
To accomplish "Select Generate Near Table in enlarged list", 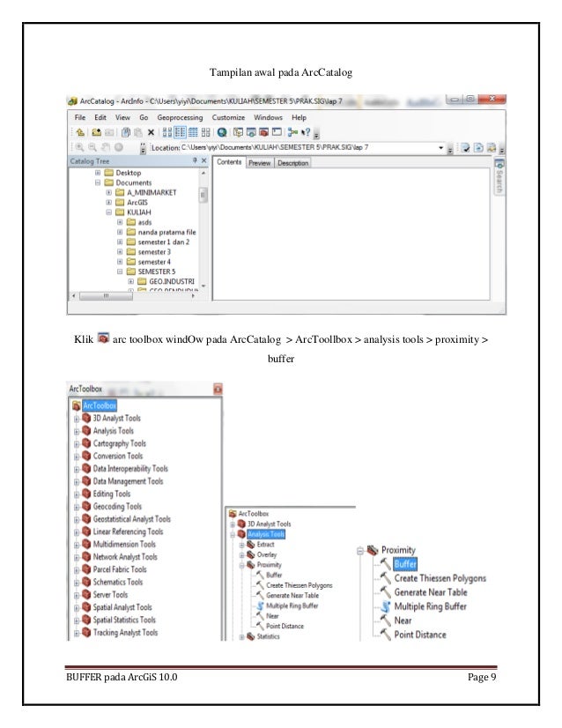I will pos(431,592).
